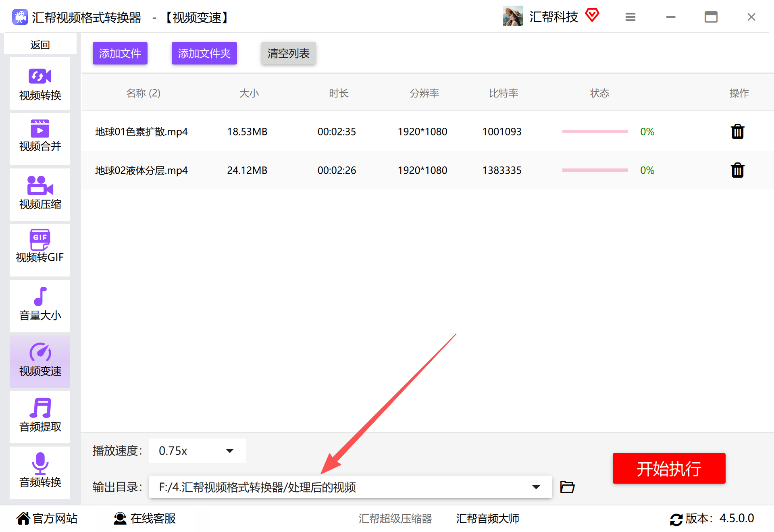Maximize the application window
Screen dimensions: 774x532
711,17
